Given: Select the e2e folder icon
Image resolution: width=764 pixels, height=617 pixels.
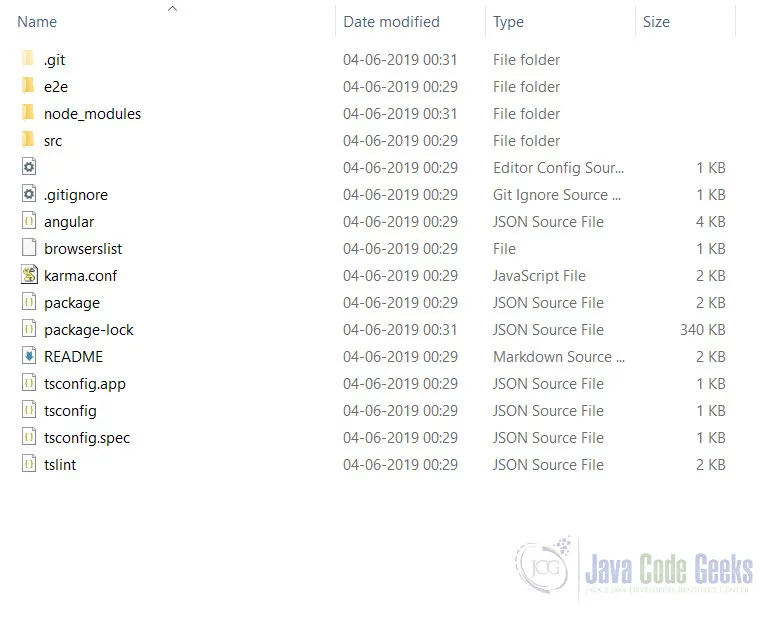Looking at the screenshot, I should (28, 86).
